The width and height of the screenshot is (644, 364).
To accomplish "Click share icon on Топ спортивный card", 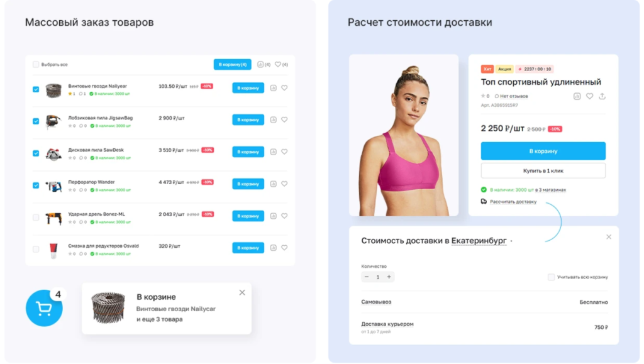I will [602, 96].
